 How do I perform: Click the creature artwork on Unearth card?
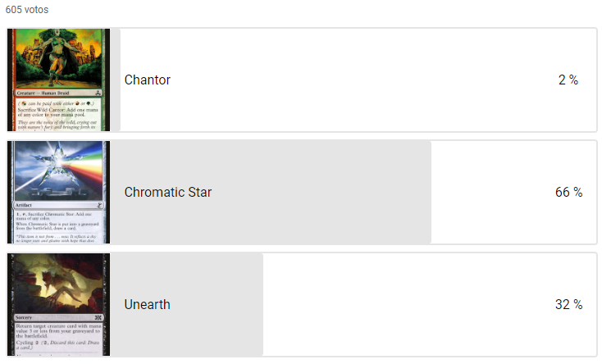tap(58, 283)
